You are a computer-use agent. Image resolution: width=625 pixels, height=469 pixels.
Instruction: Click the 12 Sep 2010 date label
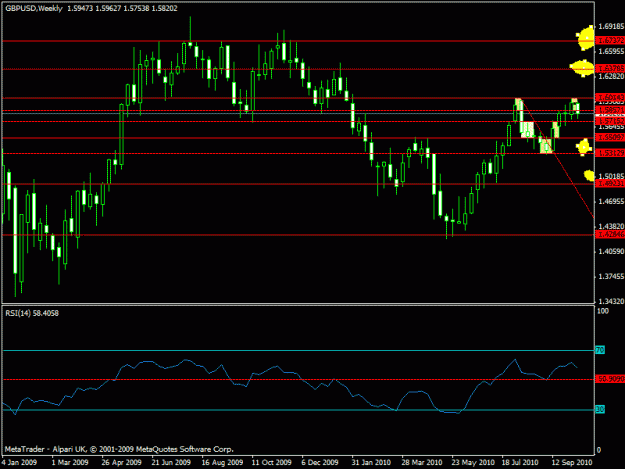coord(572,463)
